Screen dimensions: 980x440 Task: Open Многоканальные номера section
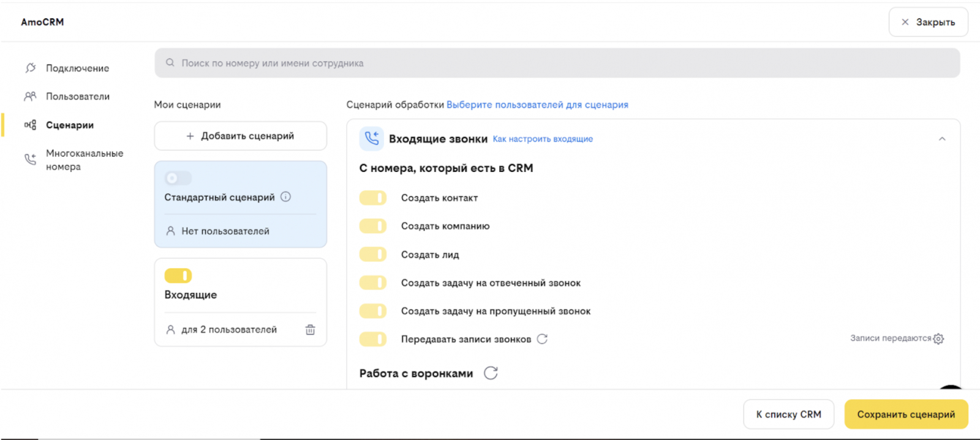(x=84, y=160)
